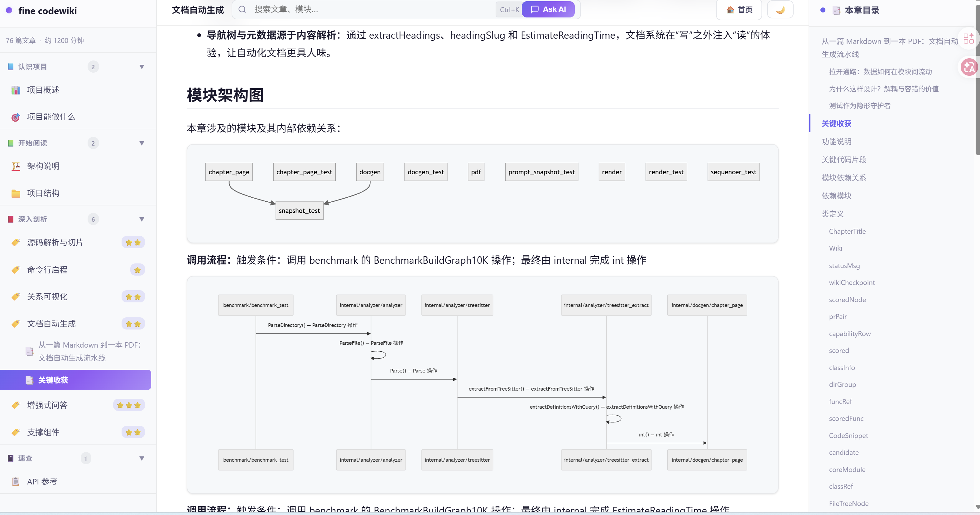Click the tag icon beside 命令行启程

[16, 270]
